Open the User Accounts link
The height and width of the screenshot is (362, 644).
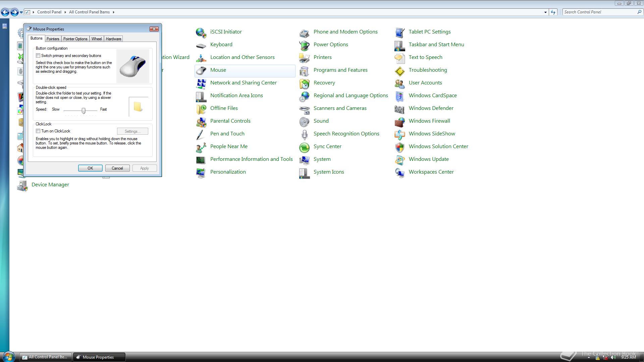pyautogui.click(x=425, y=83)
